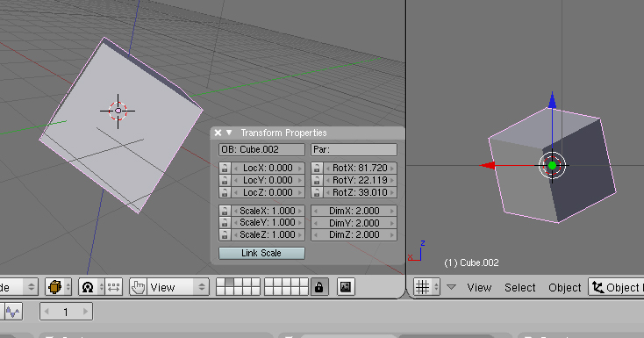Toggle the ScaleY lock icon

point(225,222)
